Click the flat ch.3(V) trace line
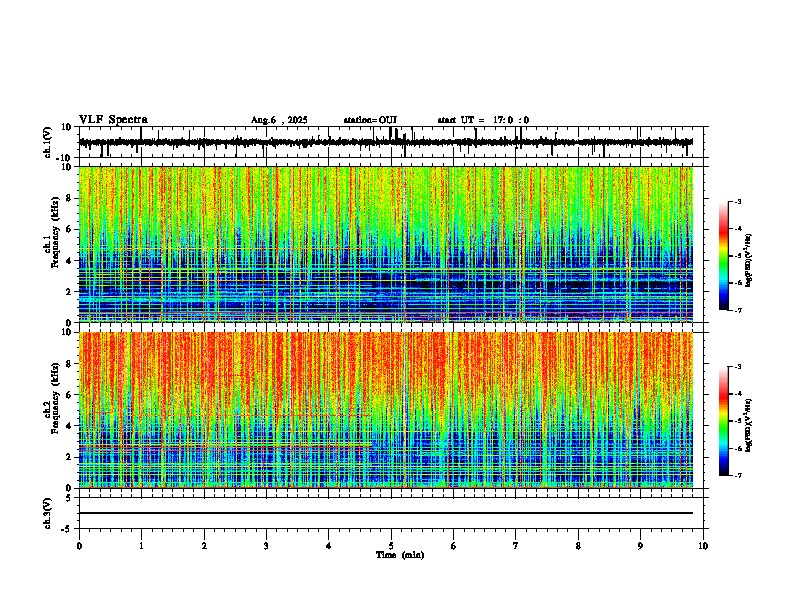792x612 pixels. (x=386, y=513)
